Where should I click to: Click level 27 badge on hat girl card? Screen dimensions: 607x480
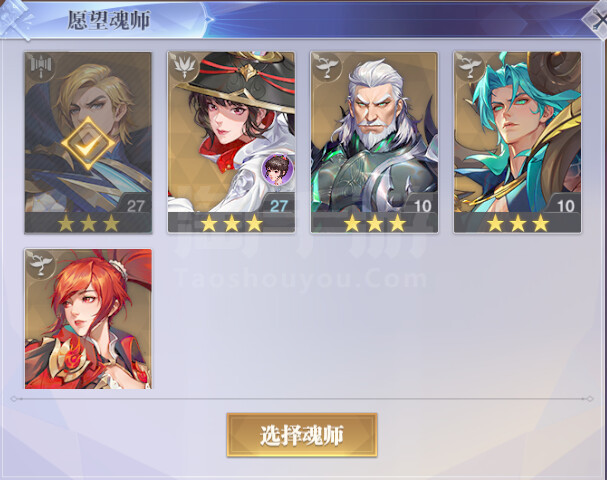[277, 205]
